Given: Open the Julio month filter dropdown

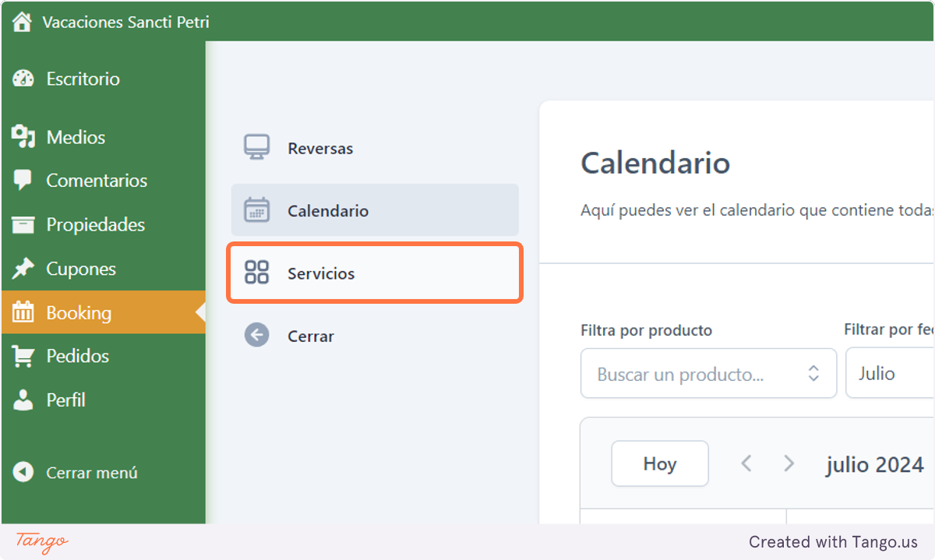Looking at the screenshot, I should 890,373.
